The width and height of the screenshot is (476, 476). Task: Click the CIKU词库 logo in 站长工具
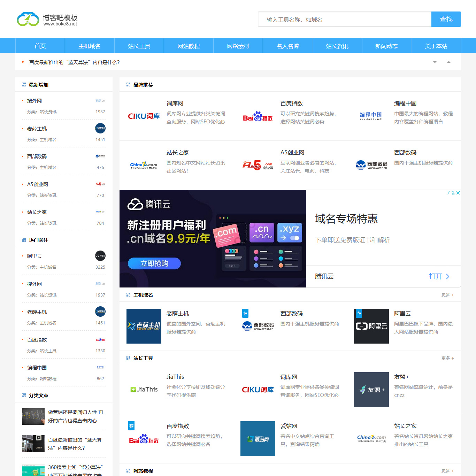tap(258, 390)
